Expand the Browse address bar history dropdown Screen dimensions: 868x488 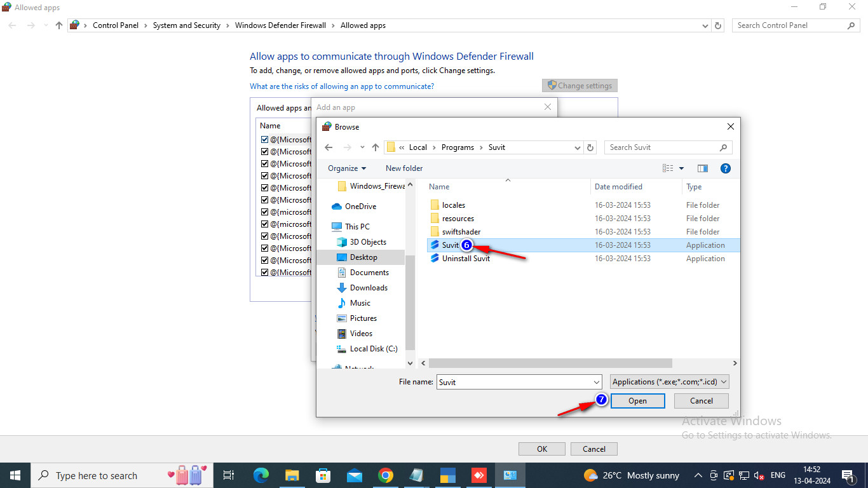click(x=577, y=147)
